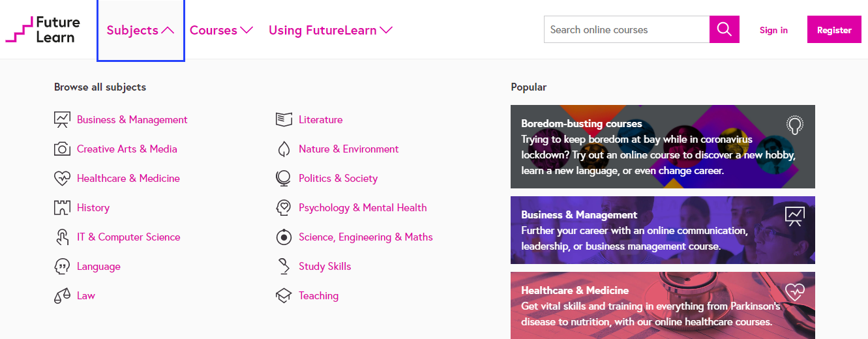Click the camera icon for Creative Arts

click(62, 149)
